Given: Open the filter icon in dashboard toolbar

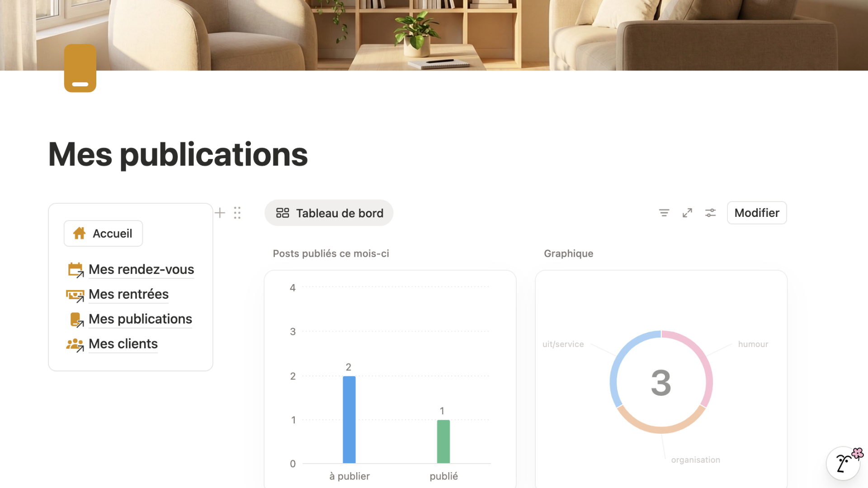Looking at the screenshot, I should coord(664,213).
